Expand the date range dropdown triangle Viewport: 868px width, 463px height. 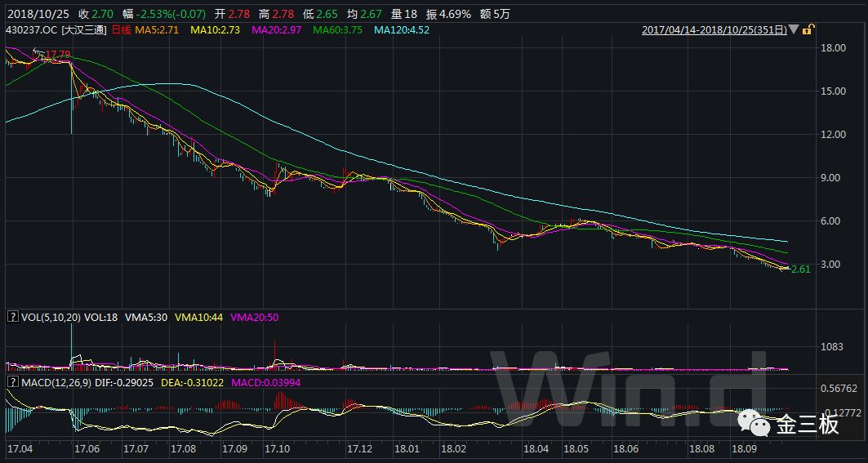pyautogui.click(x=795, y=30)
